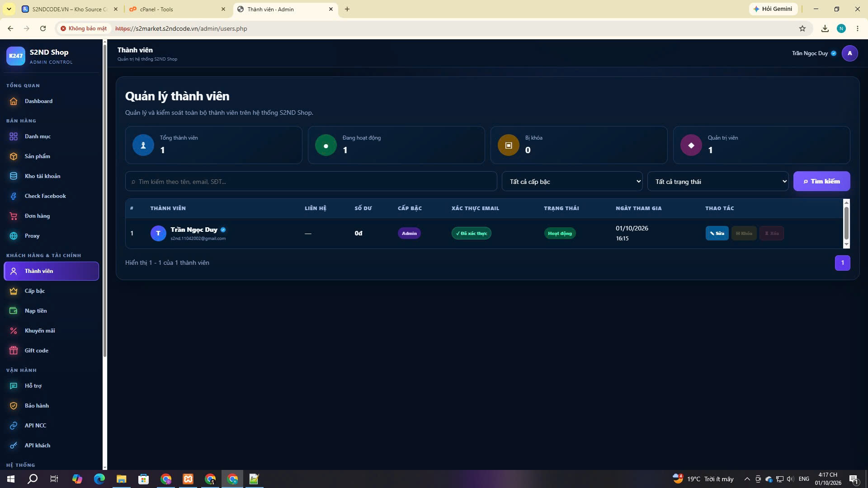Click the Đơn hàng cart icon
This screenshot has height=488, width=868.
pos(14,216)
